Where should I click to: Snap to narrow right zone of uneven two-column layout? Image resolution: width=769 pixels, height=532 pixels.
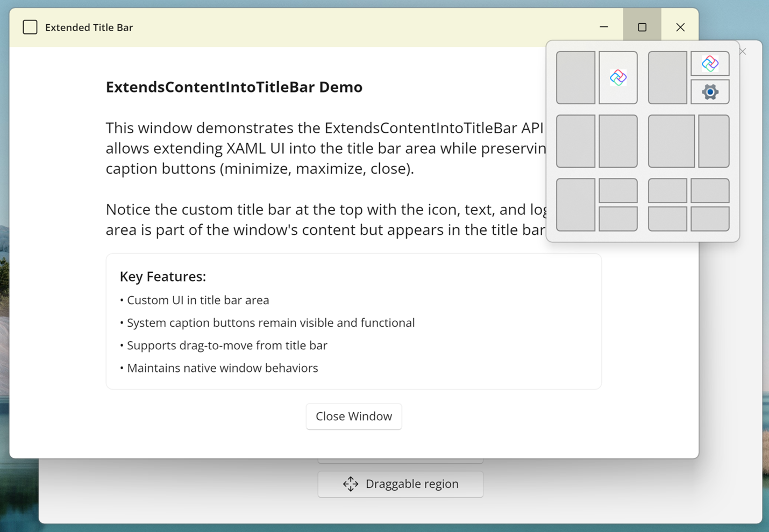714,141
